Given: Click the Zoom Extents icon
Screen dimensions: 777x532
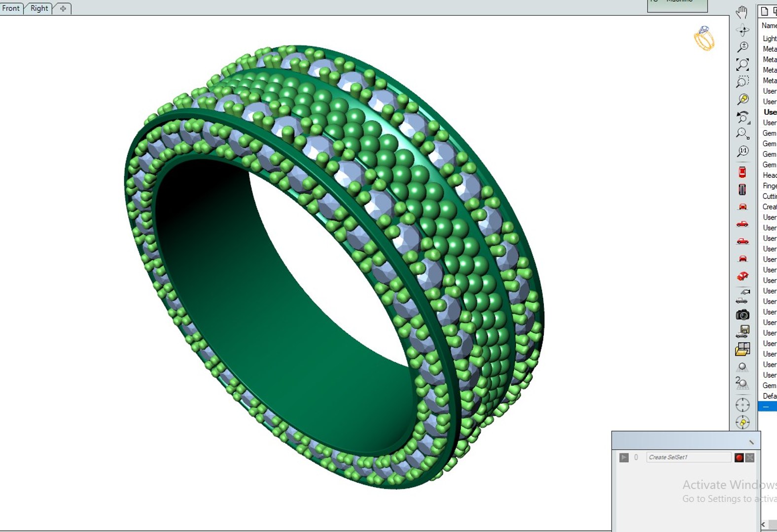Looking at the screenshot, I should click(742, 64).
